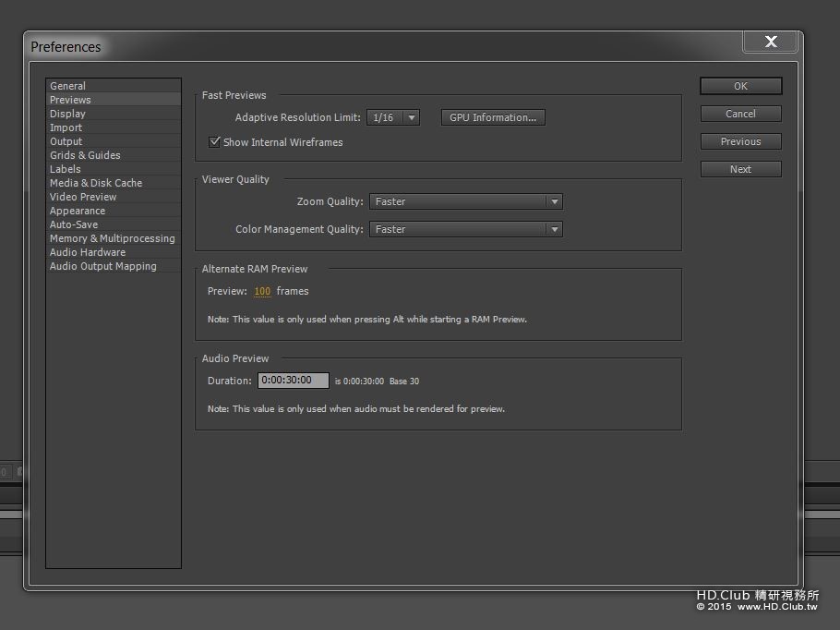Click the Audio Preview Duration field

tap(293, 381)
